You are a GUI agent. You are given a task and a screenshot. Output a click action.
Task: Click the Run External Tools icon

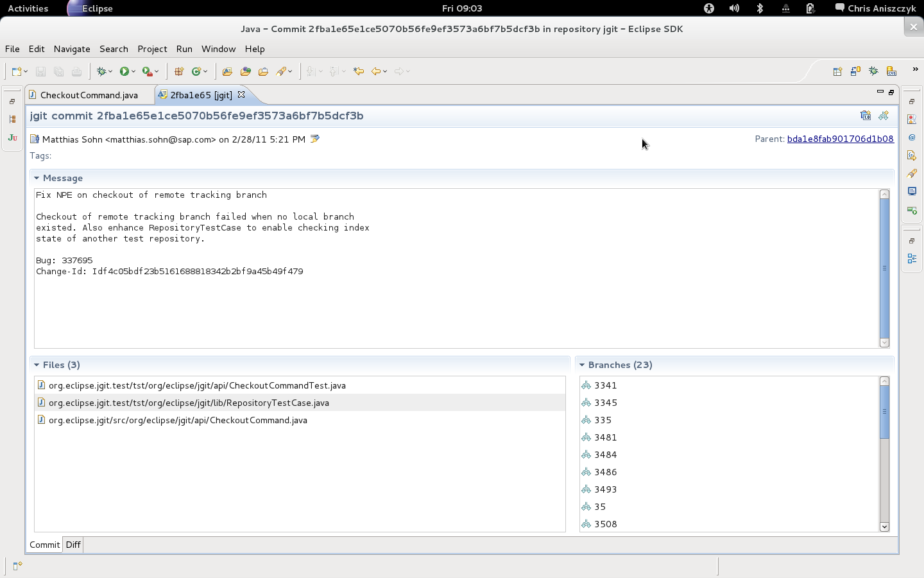(147, 71)
